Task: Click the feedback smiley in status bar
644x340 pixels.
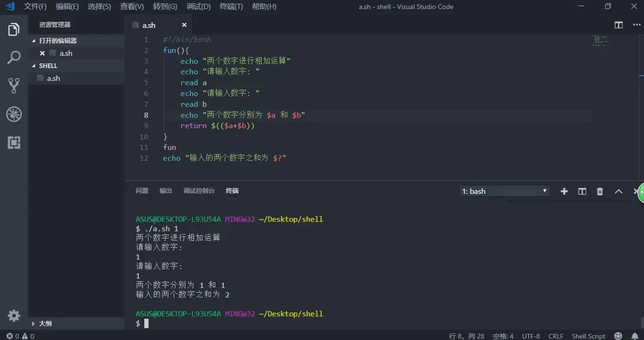Action: point(618,336)
